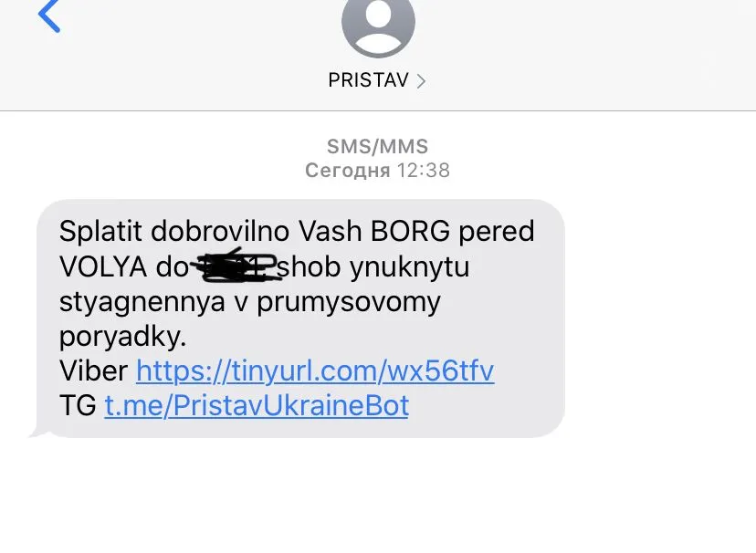Viewport: 756px width, 553px height.
Task: Click the word prumysovomy in the message
Action: point(349,303)
